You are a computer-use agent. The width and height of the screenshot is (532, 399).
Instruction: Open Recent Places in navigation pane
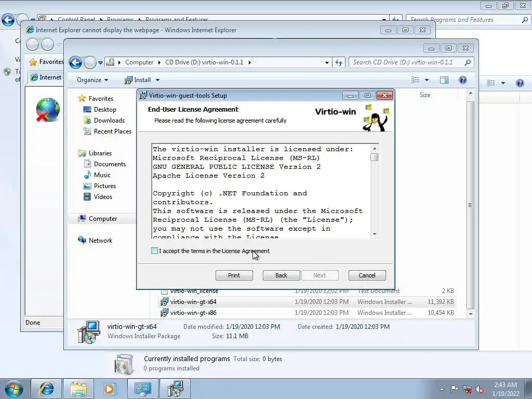(112, 131)
